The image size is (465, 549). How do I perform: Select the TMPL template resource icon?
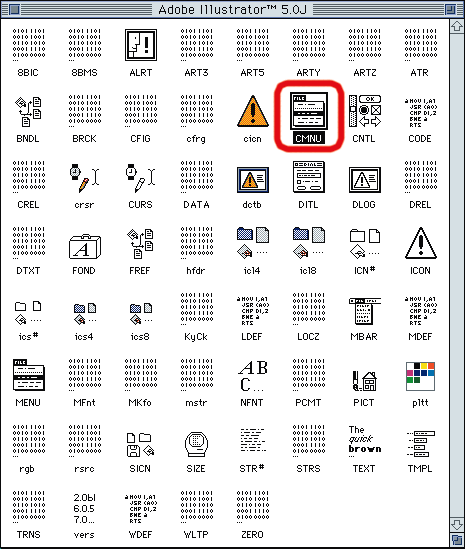[x=421, y=444]
